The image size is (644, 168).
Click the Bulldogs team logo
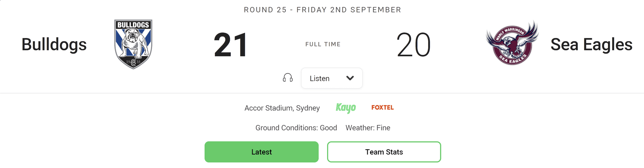pos(133,44)
